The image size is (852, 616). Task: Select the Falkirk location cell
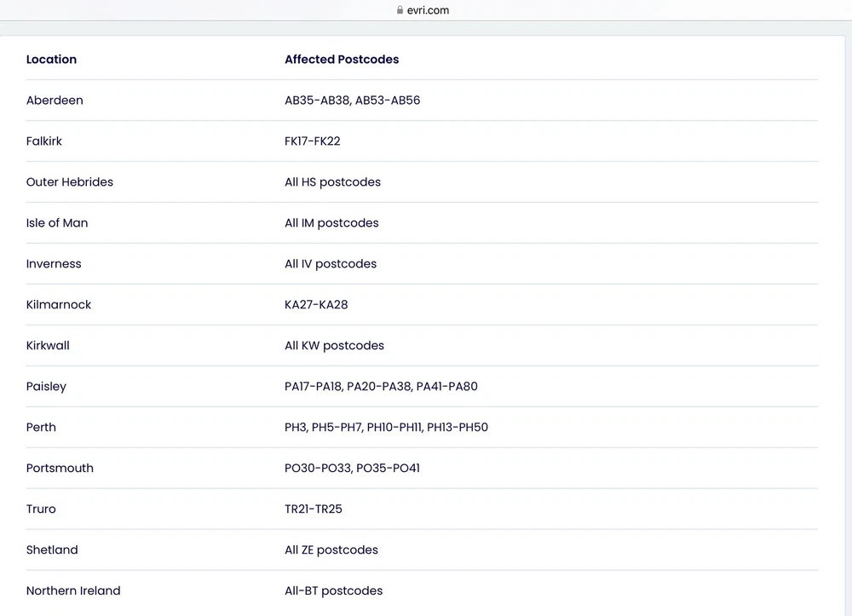pos(44,141)
